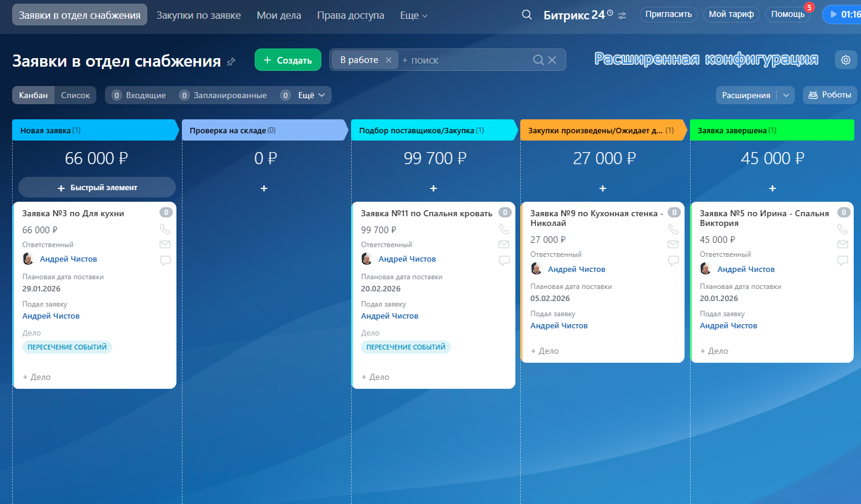The width and height of the screenshot is (861, 504).
Task: Click the email icon on Заявка №3 card
Action: coord(165,245)
